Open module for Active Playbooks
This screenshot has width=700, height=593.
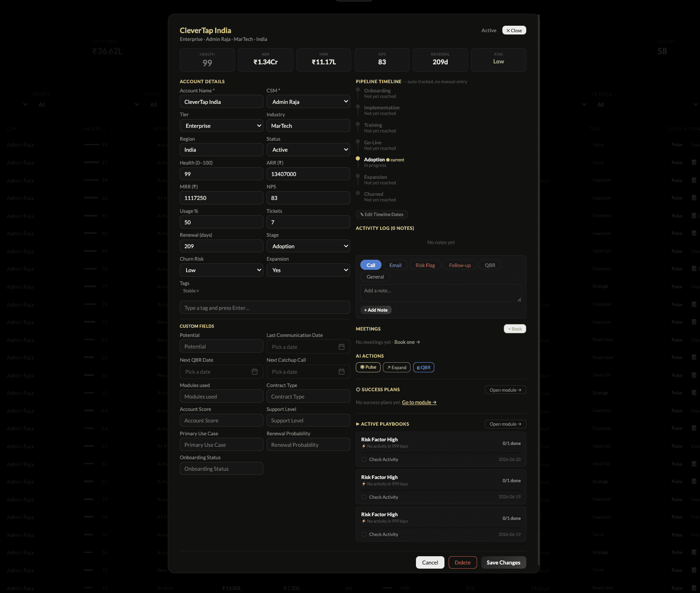click(506, 424)
